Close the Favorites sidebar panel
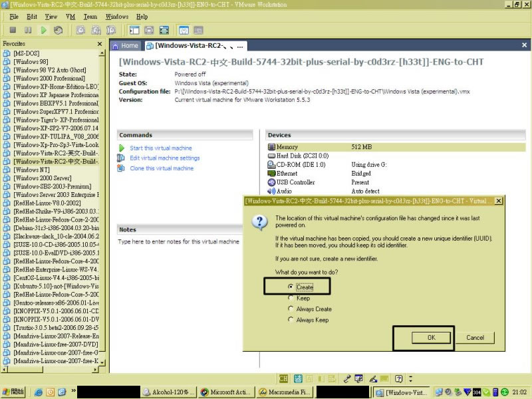Image resolution: width=532 pixels, height=399 pixels. pyautogui.click(x=99, y=44)
